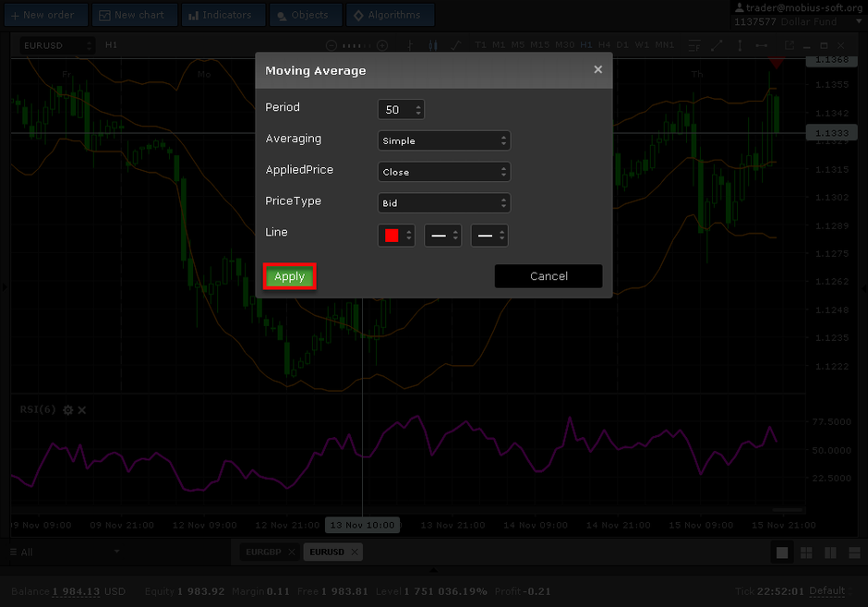The height and width of the screenshot is (607, 868).
Task: Expand the left side panel arrow
Action: 5,287
